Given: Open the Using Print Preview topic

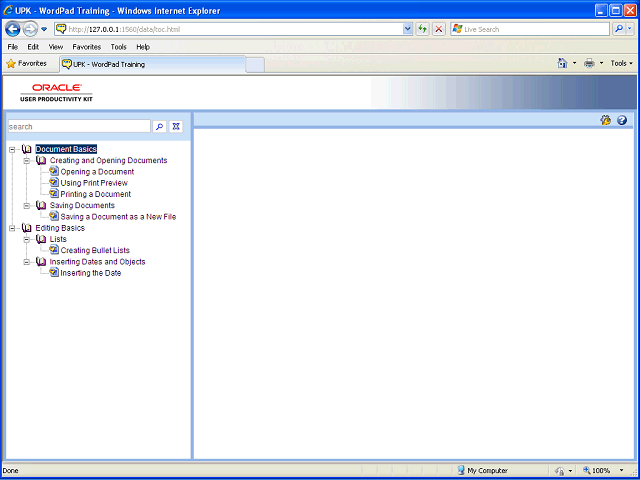Looking at the screenshot, I should pyautogui.click(x=94, y=183).
